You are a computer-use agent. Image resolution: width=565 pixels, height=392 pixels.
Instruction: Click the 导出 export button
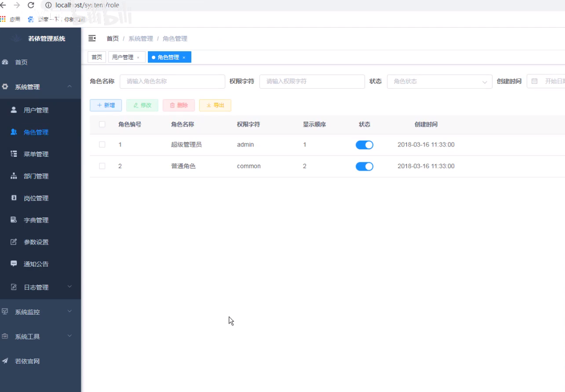click(x=215, y=105)
